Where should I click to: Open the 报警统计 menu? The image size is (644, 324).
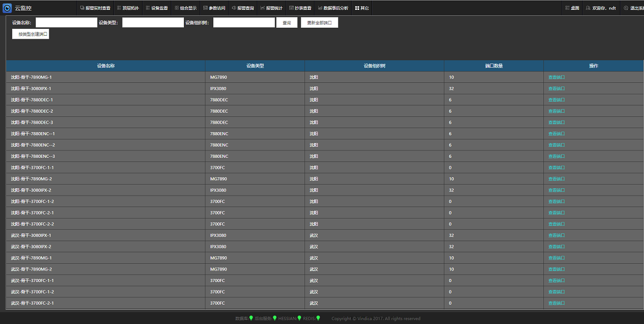271,8
